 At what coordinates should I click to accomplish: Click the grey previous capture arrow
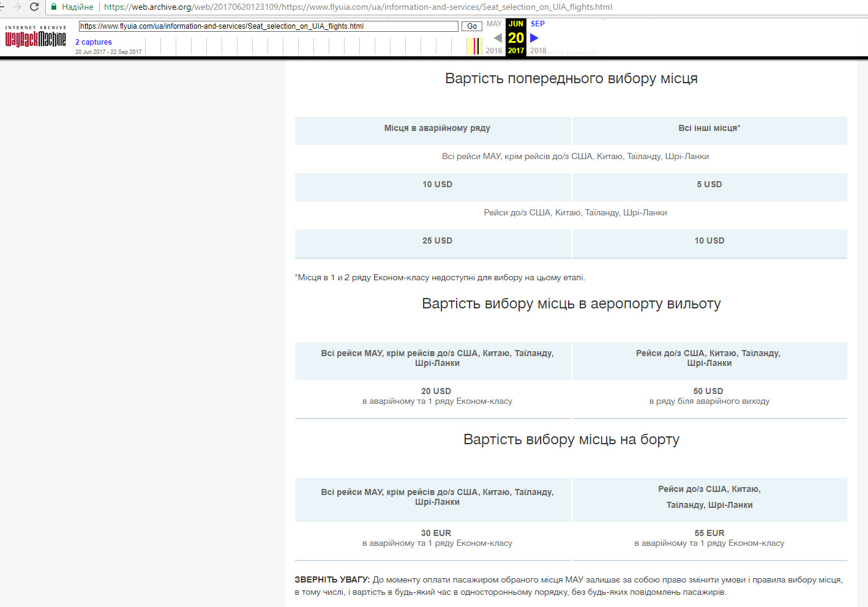[497, 38]
